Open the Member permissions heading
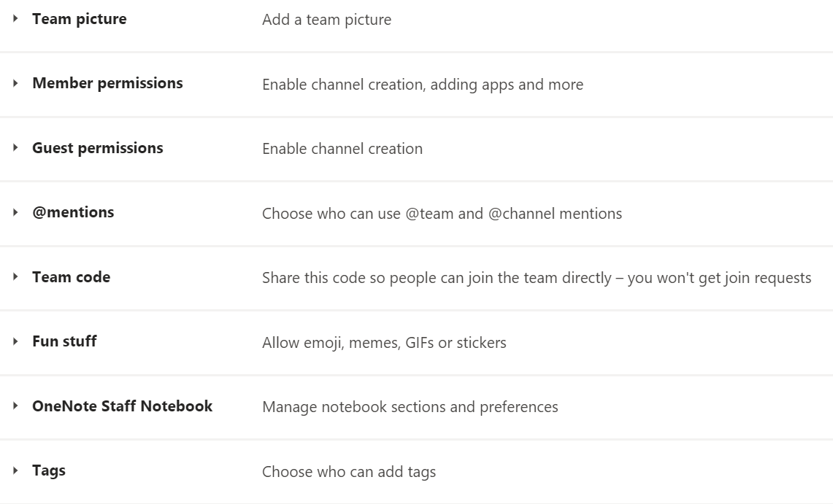 pyautogui.click(x=107, y=84)
